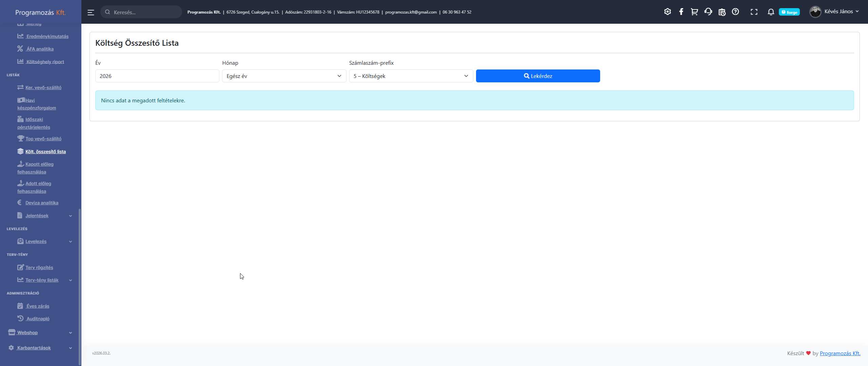
Task: Click the Programozás Kft. logo
Action: (41, 13)
